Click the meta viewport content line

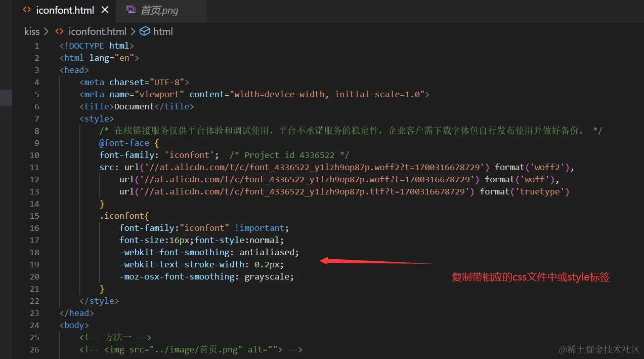click(x=254, y=94)
